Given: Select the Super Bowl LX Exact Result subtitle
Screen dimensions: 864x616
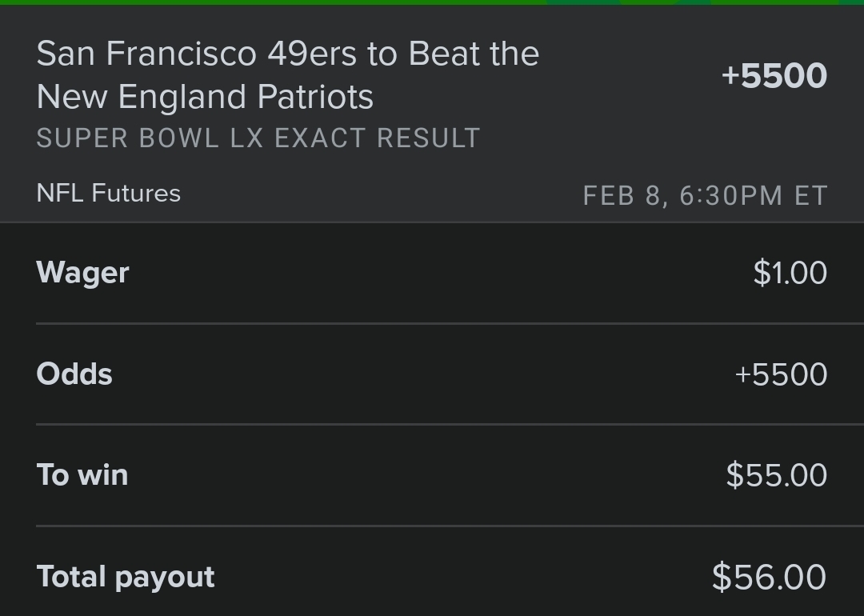Looking at the screenshot, I should click(258, 138).
